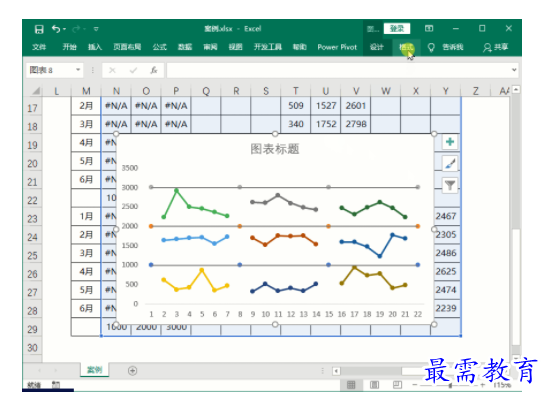Click the Select All corner triangle
Screen dimensions: 546x402
pyautogui.click(x=36, y=91)
